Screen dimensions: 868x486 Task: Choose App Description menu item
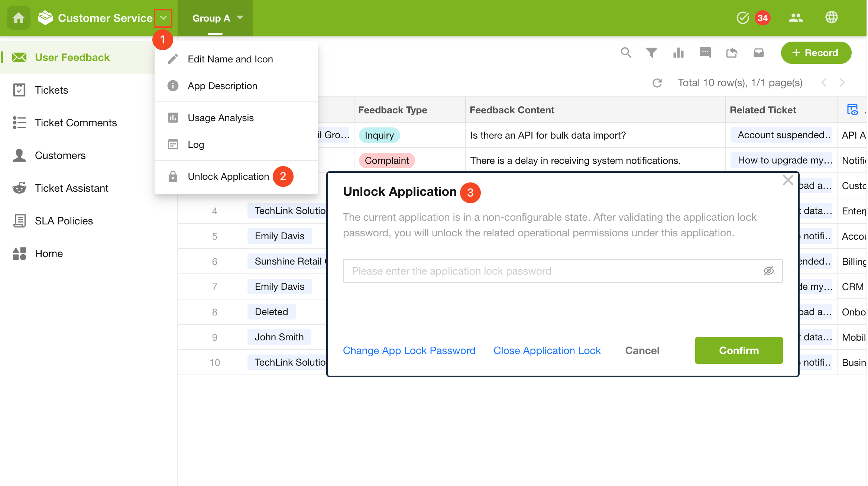(x=236, y=86)
